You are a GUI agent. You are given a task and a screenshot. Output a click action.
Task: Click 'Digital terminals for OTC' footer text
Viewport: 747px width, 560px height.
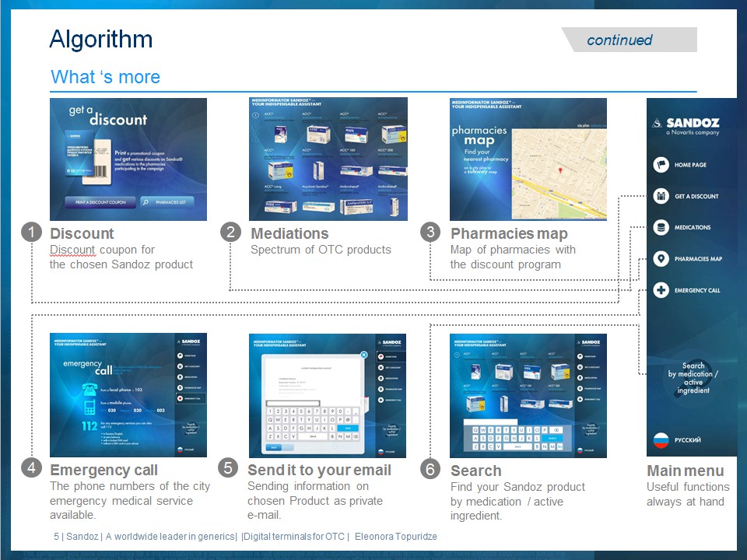[294, 536]
